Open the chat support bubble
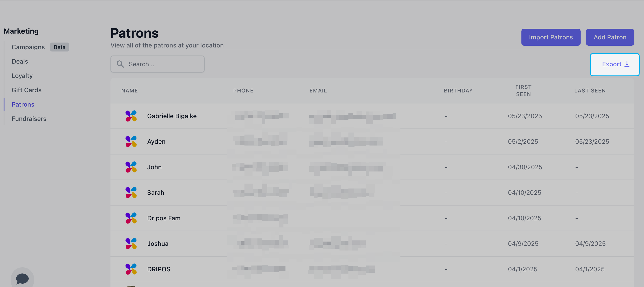The width and height of the screenshot is (644, 287). [x=22, y=278]
